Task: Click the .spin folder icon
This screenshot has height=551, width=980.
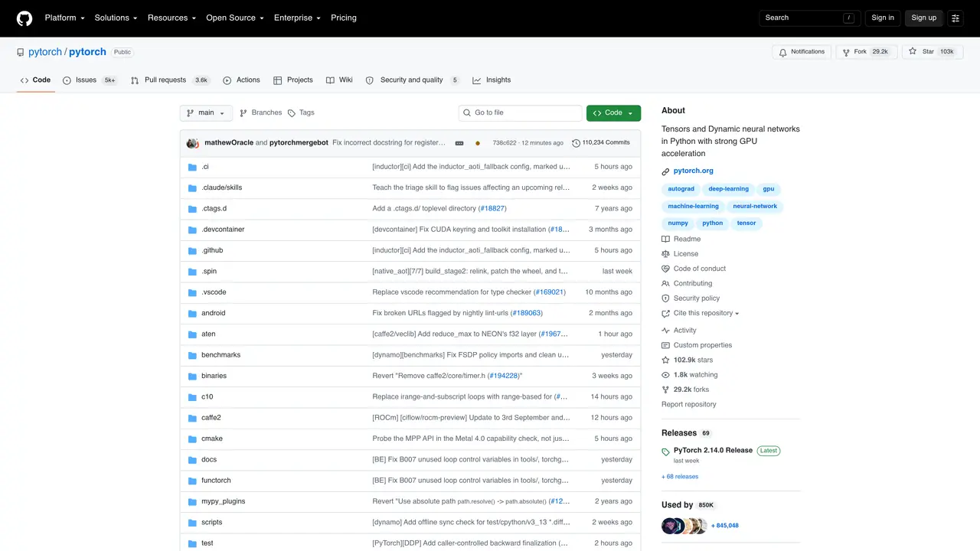Action: (193, 272)
